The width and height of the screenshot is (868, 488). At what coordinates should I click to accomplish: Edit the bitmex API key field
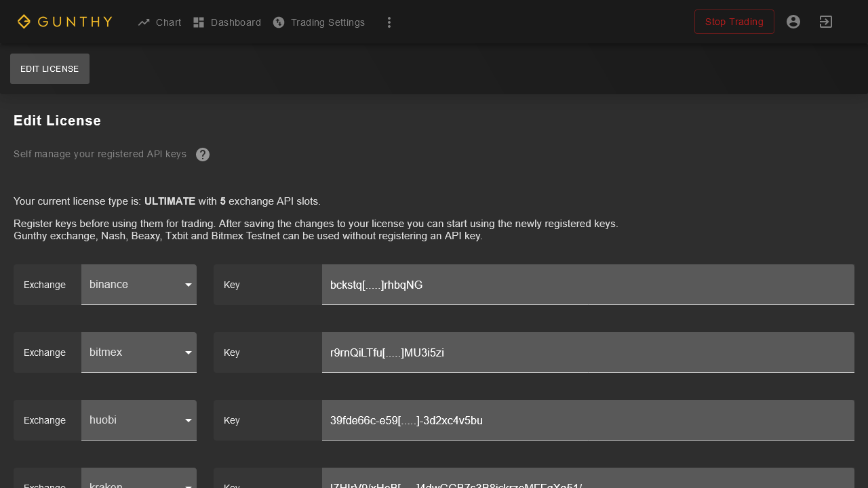point(587,352)
